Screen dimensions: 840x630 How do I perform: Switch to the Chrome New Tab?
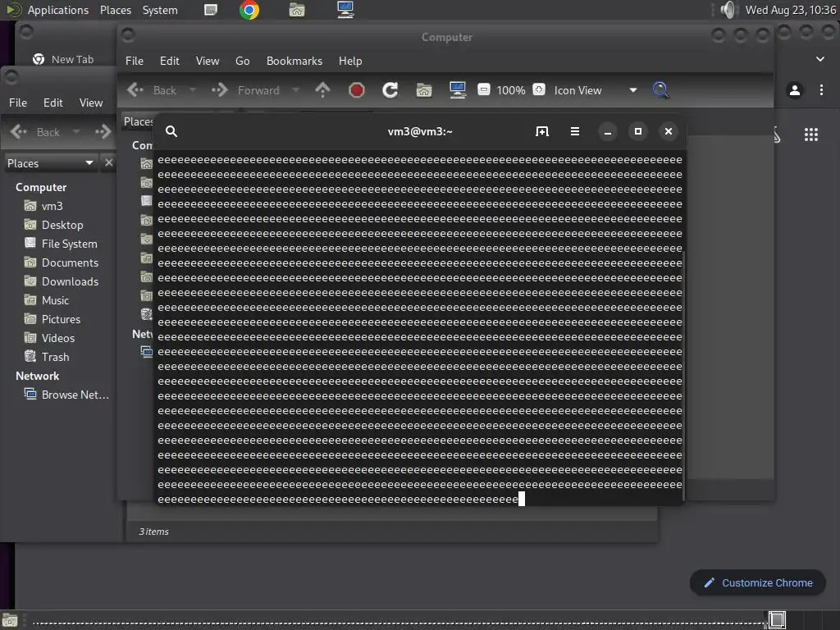coord(63,59)
